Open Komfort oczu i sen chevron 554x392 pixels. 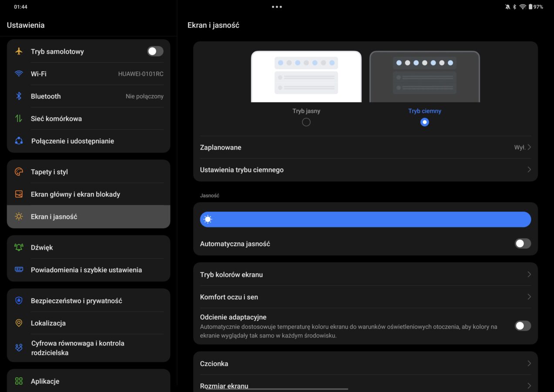(x=529, y=297)
